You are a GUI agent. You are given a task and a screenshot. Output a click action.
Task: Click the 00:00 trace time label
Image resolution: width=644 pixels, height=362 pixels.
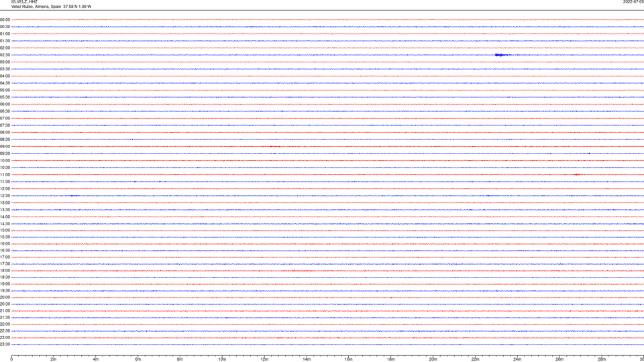tap(5, 19)
